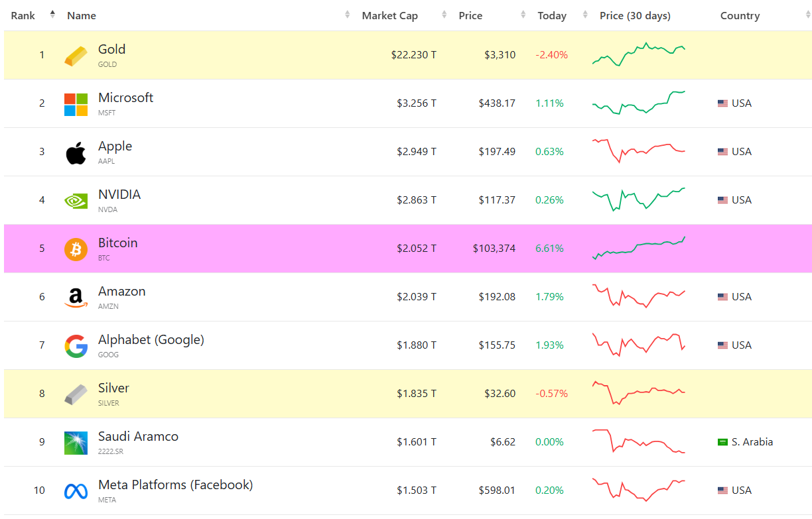Viewport: 812px width, 519px height.
Task: Click the Market Cap column header
Action: 390,15
